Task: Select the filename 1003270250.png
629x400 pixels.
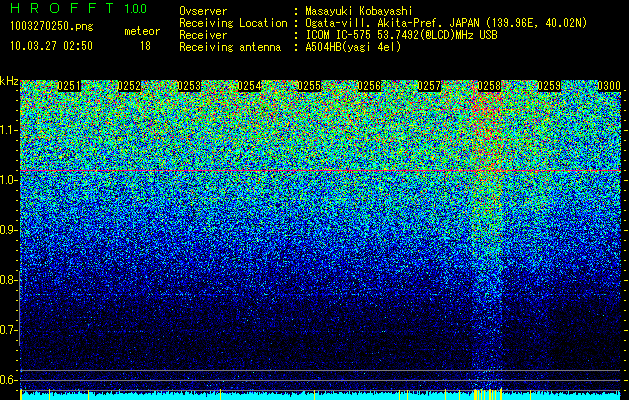Action: [52, 26]
